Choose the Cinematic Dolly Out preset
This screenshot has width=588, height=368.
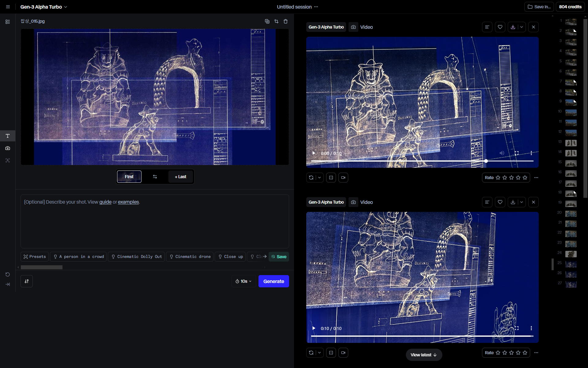[136, 257]
